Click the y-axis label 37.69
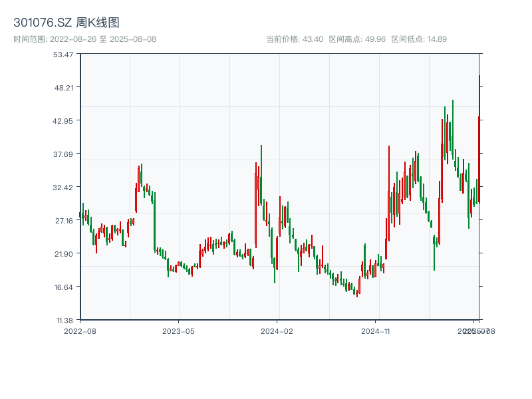The height and width of the screenshot is (399, 532). tap(63, 154)
